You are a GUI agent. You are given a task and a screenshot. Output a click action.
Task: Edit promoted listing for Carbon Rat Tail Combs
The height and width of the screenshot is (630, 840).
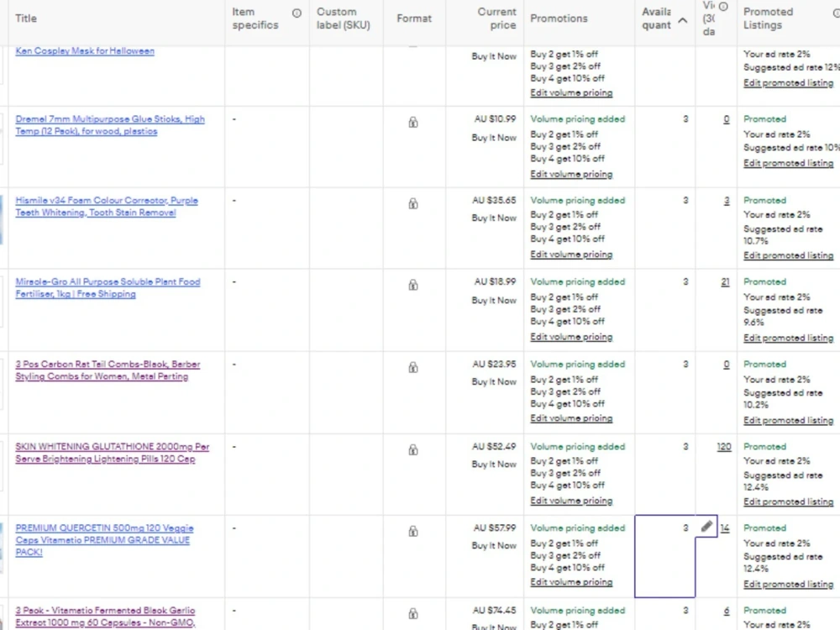tap(788, 421)
